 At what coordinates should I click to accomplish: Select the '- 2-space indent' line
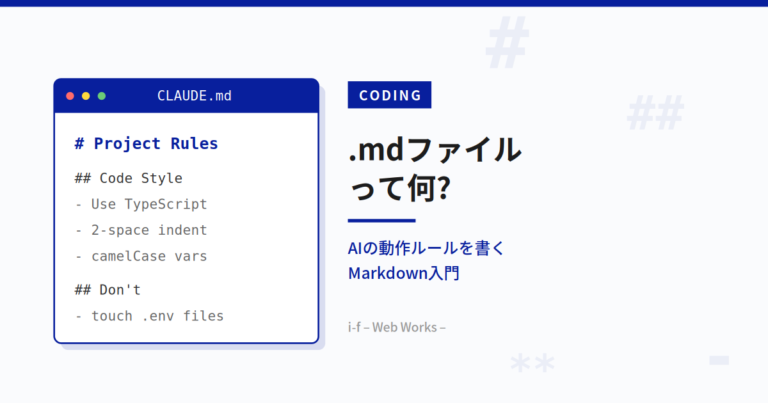pos(141,230)
